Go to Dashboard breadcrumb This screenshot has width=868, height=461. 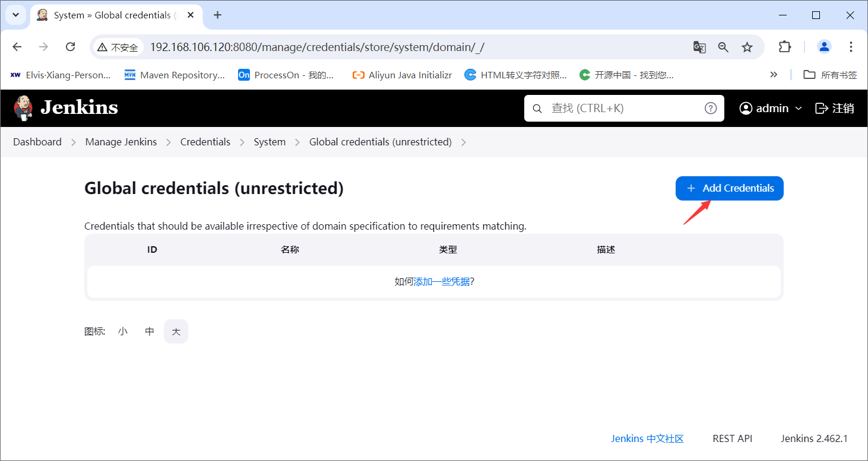(x=37, y=142)
